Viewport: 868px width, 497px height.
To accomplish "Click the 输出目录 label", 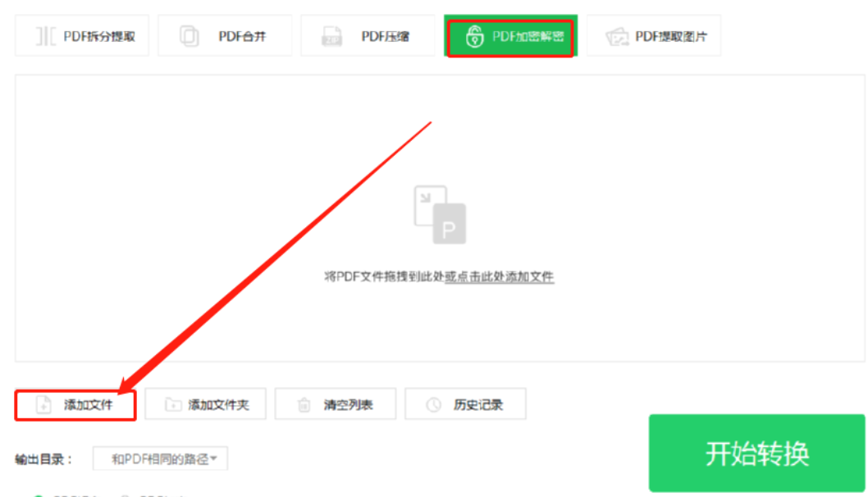I will [43, 459].
